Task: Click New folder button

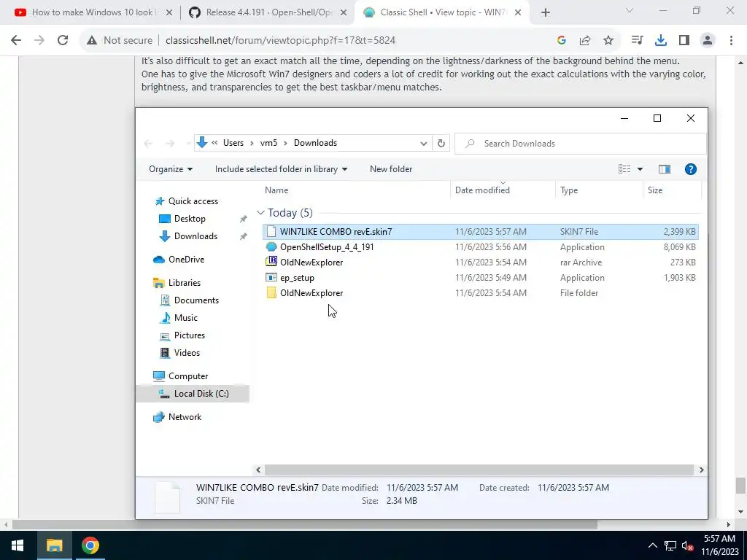Action: click(391, 169)
